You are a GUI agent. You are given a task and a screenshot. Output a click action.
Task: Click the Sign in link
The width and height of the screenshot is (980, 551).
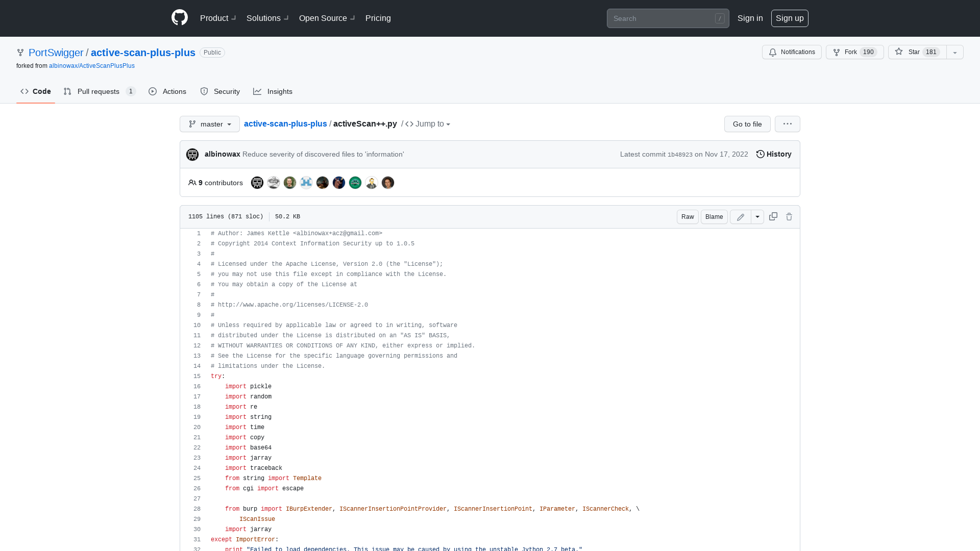coord(750,18)
